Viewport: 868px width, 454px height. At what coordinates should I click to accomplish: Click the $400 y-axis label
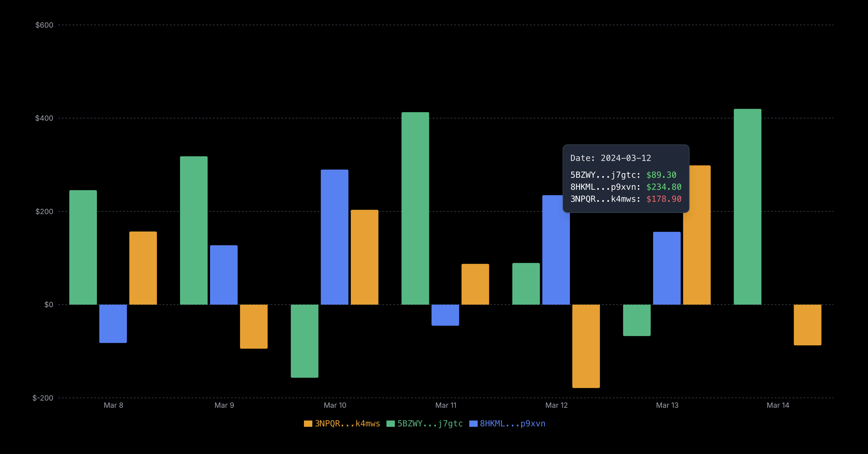pos(44,118)
